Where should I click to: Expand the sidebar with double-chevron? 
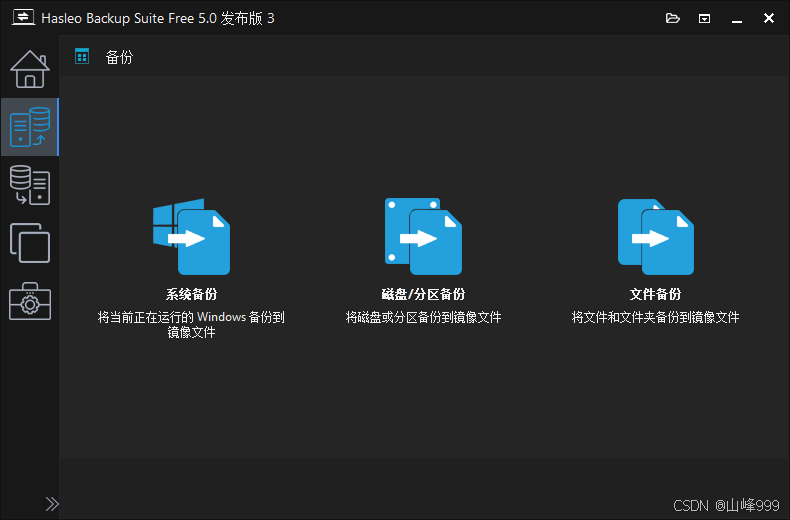tap(52, 504)
